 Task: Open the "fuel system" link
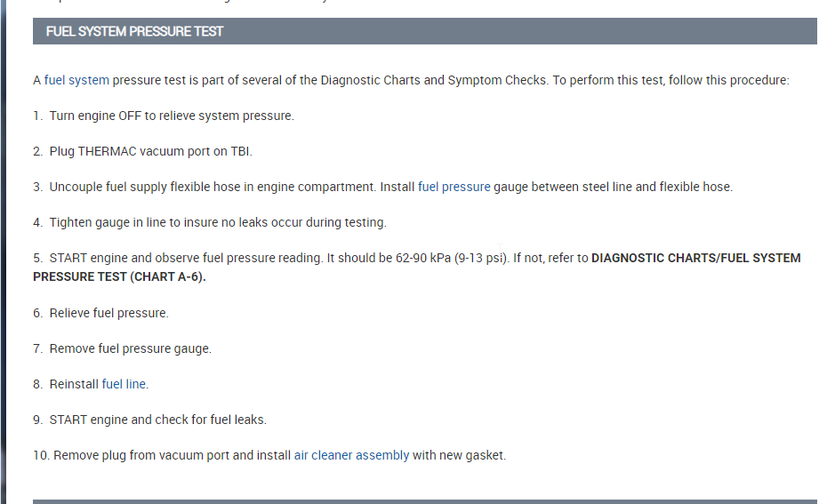(76, 80)
